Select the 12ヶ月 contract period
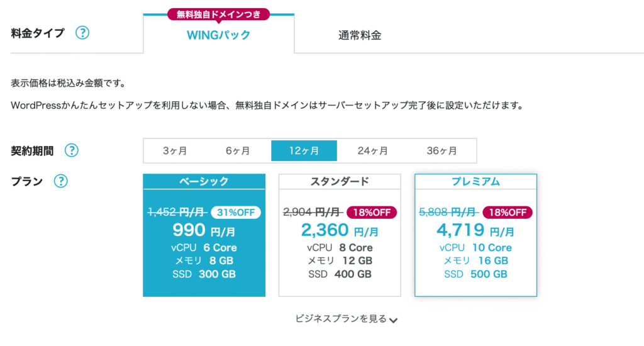The width and height of the screenshot is (644, 346). click(x=304, y=151)
